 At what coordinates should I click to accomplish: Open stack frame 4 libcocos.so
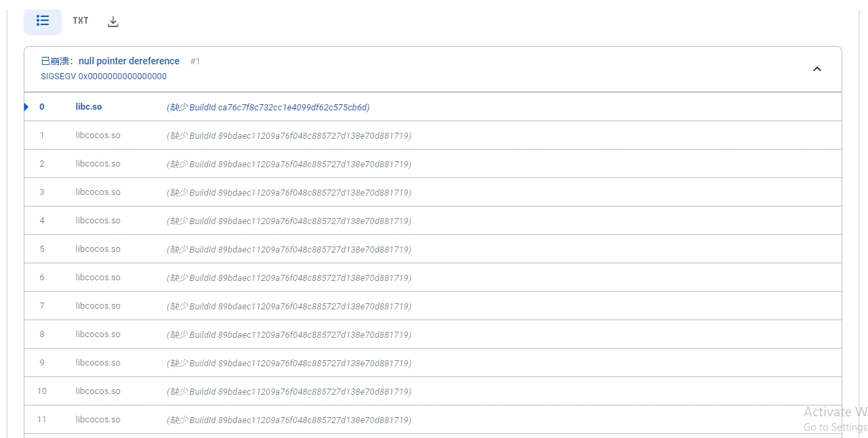[98, 221]
